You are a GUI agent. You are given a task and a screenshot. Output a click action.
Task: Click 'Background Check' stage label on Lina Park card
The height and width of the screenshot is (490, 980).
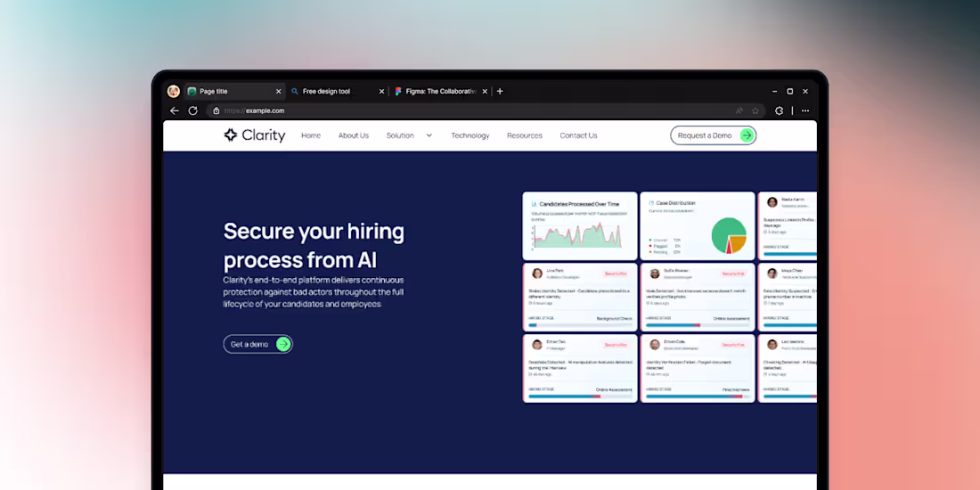click(614, 318)
